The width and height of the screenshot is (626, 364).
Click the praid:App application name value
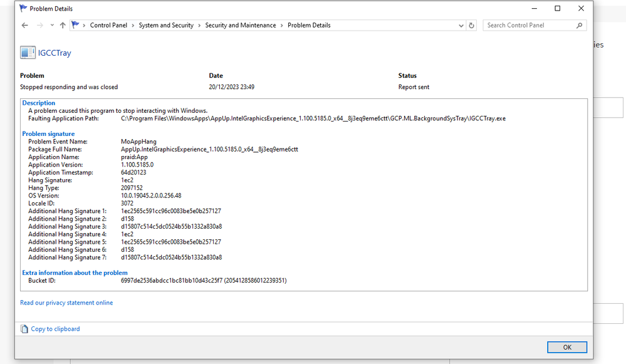pyautogui.click(x=134, y=157)
